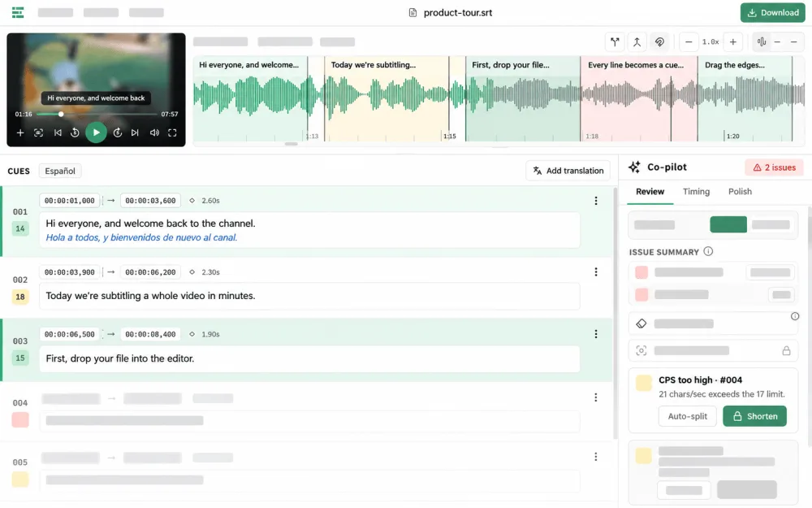Edit start time 00:00:06,500 of cue 003
This screenshot has height=508, width=812.
point(69,334)
